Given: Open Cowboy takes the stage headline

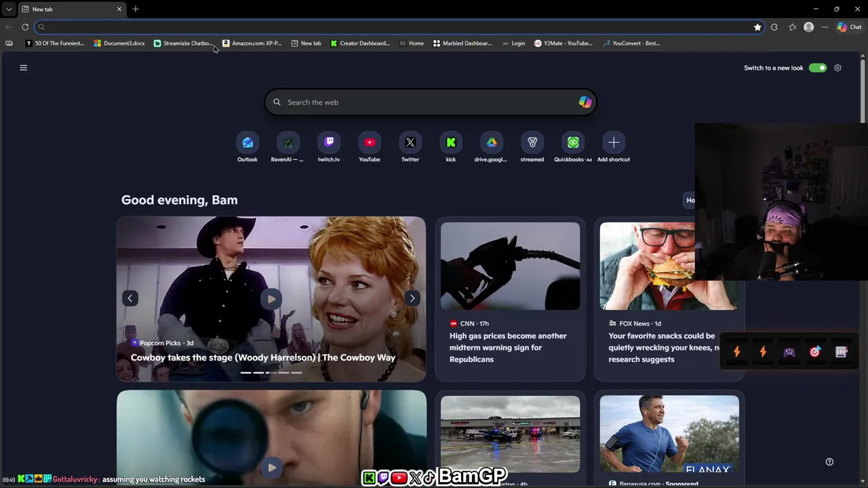Looking at the screenshot, I should pyautogui.click(x=263, y=357).
